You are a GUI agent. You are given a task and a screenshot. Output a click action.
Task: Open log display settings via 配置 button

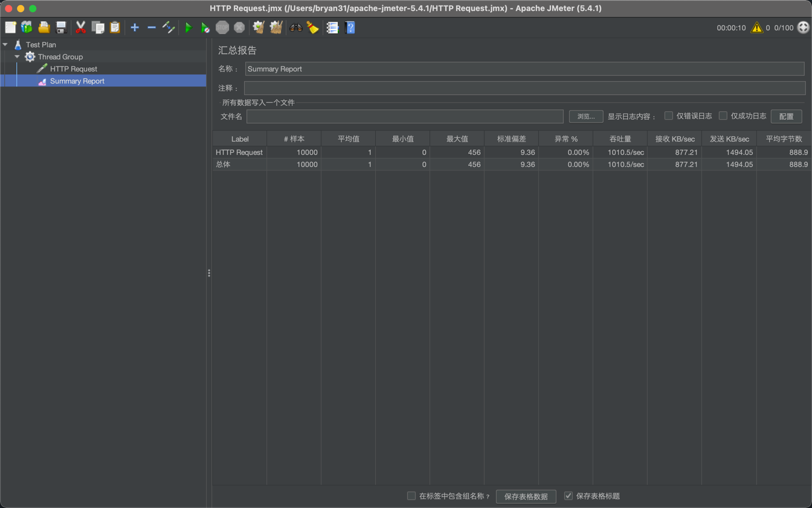(x=786, y=116)
